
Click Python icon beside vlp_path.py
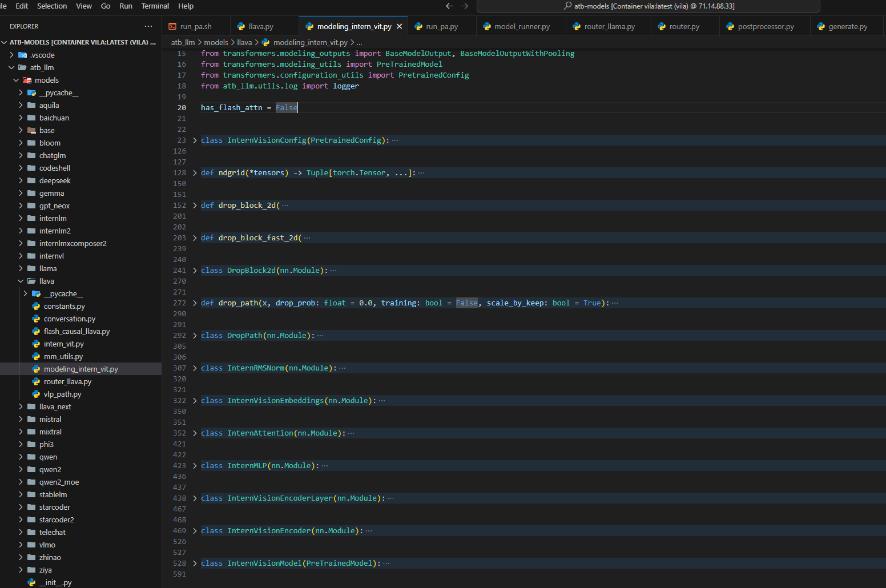click(x=36, y=394)
